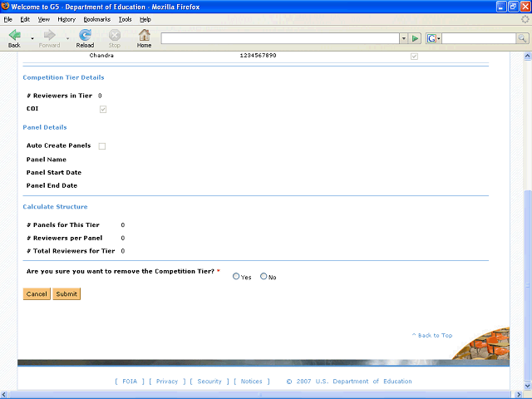
Task: Toggle the COI checkbox
Action: click(x=103, y=109)
